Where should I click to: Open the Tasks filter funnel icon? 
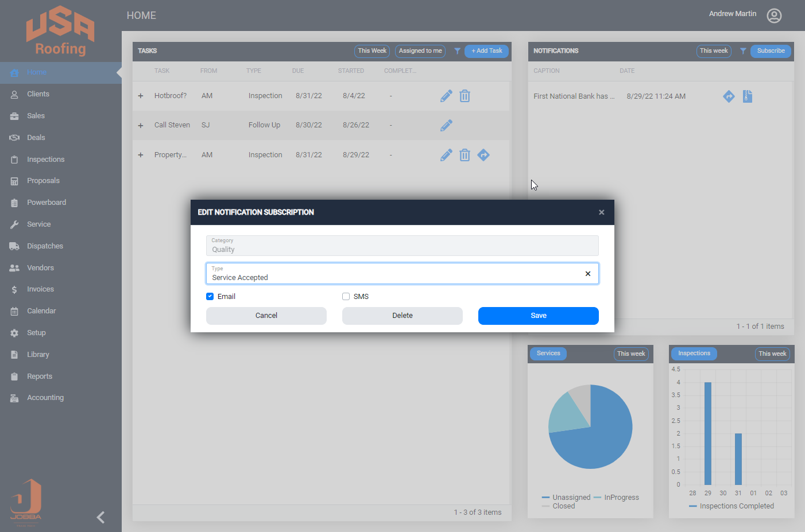pos(458,51)
